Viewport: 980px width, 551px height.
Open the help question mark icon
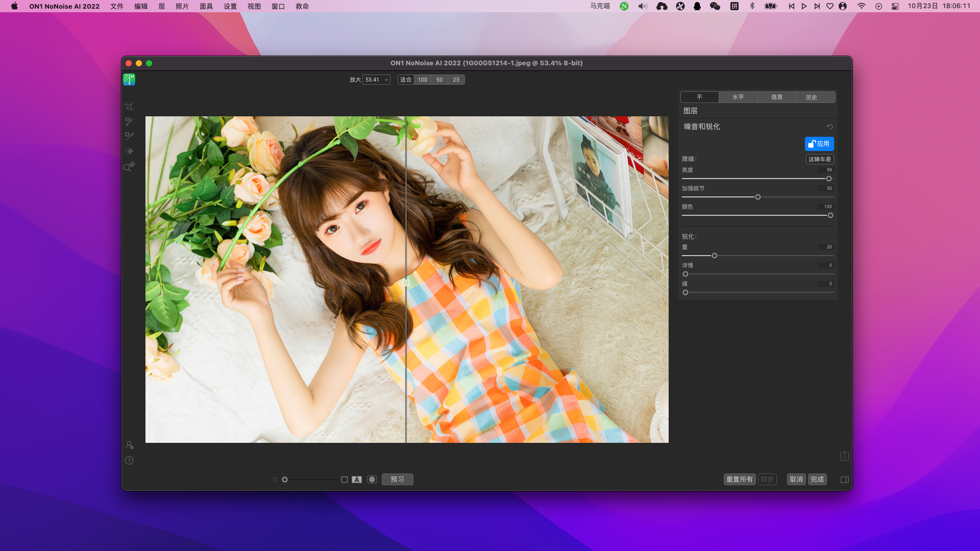129,460
